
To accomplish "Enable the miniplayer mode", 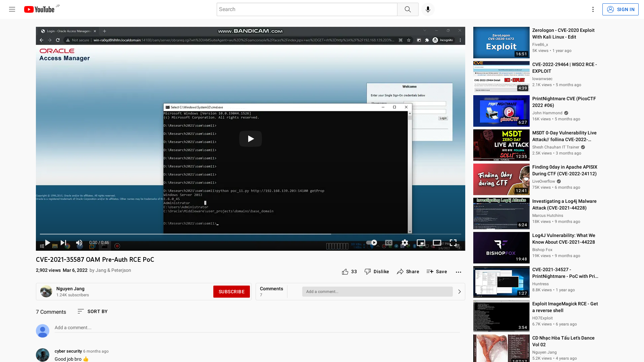I will tap(421, 242).
